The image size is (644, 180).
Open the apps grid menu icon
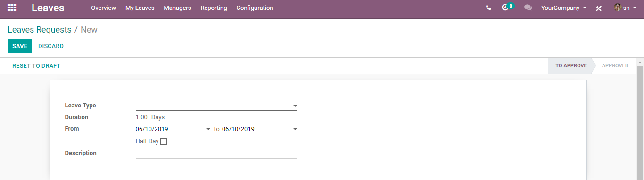point(12,8)
